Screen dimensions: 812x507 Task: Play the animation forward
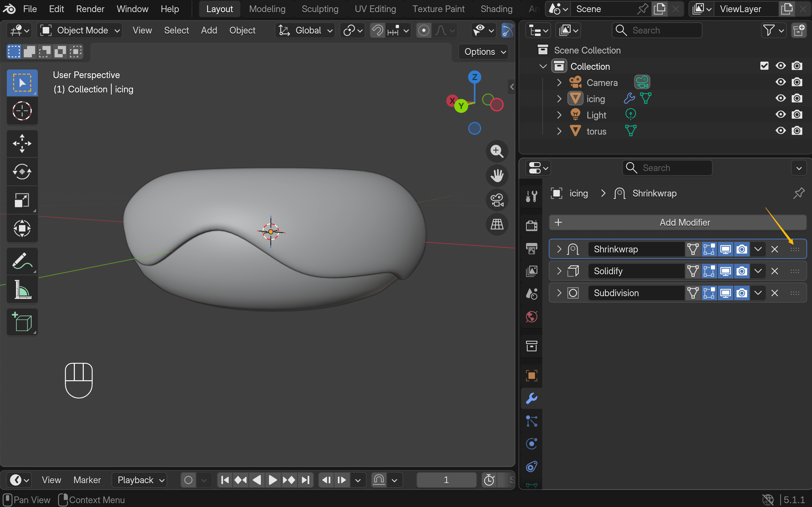(273, 480)
